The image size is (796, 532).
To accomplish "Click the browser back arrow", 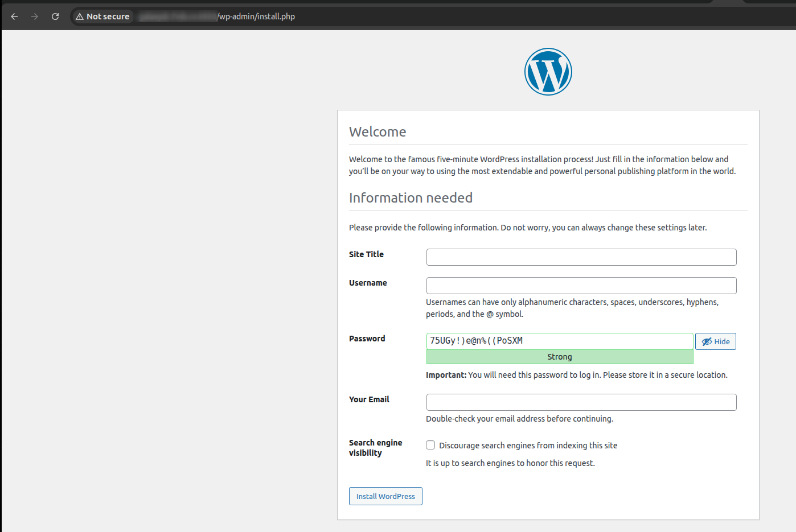I will [x=14, y=17].
